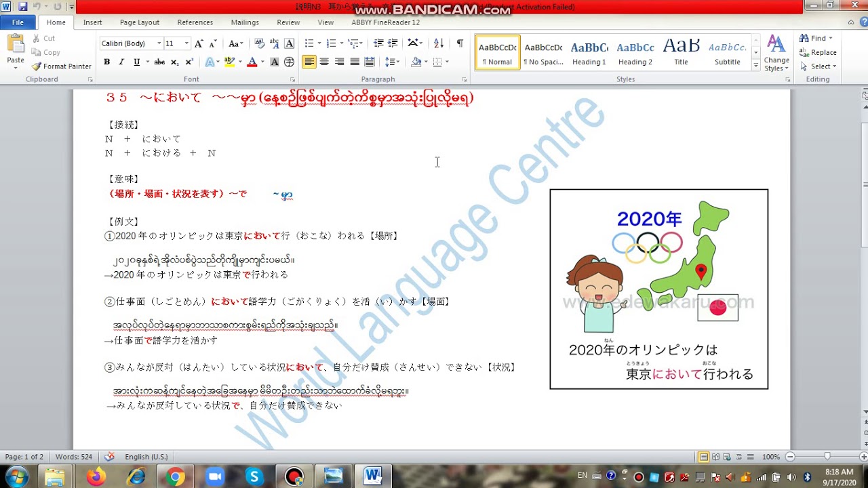Click the Grow Font icon
This screenshot has height=488, width=868.
coord(199,43)
